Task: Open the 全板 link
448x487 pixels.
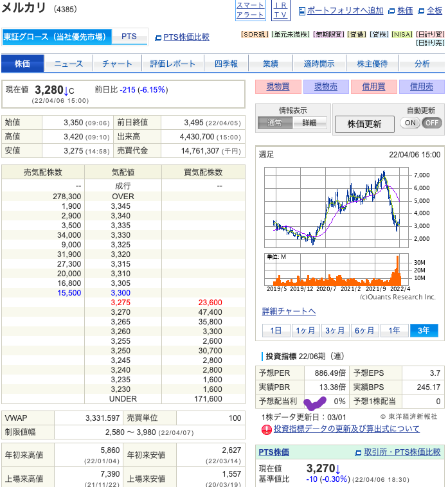Action: pyautogui.click(x=435, y=11)
